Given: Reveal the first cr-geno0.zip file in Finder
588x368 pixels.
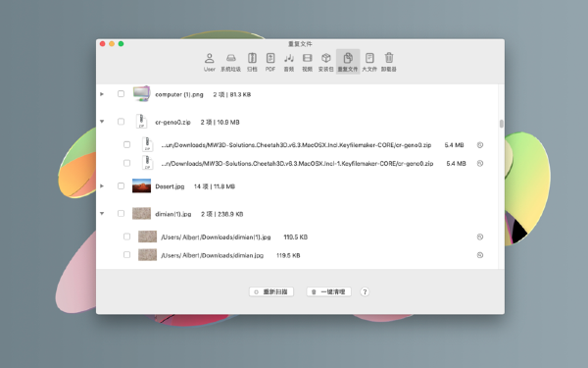Looking at the screenshot, I should click(x=480, y=145).
